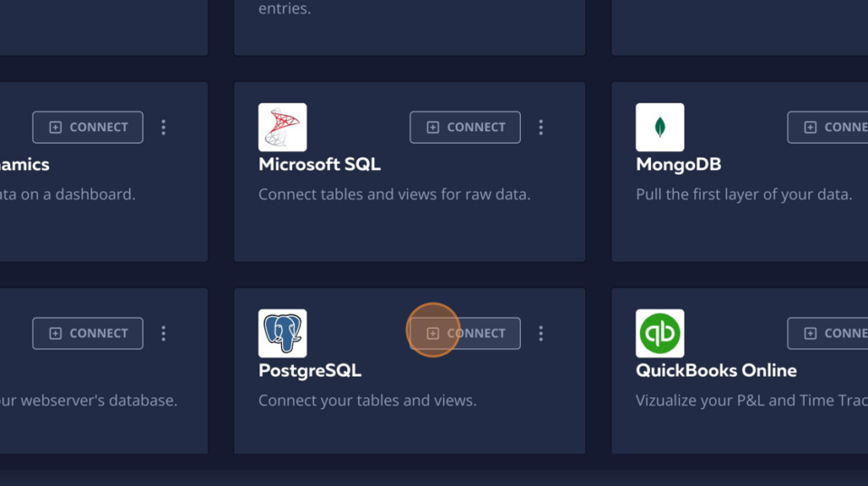Click the MongoDB green leaf logo
The image size is (868, 486).
point(659,127)
